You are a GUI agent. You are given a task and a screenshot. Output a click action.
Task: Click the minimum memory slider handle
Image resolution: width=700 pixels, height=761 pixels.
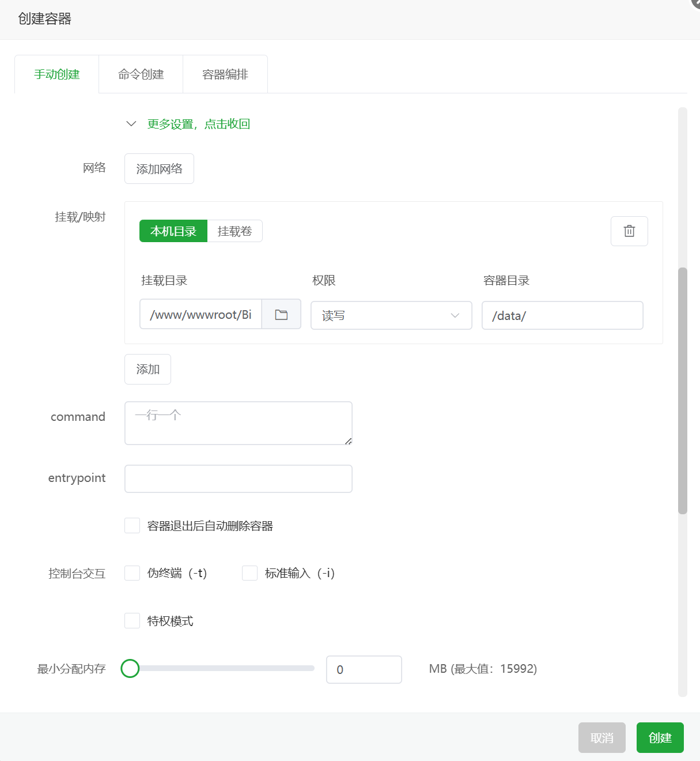[130, 669]
